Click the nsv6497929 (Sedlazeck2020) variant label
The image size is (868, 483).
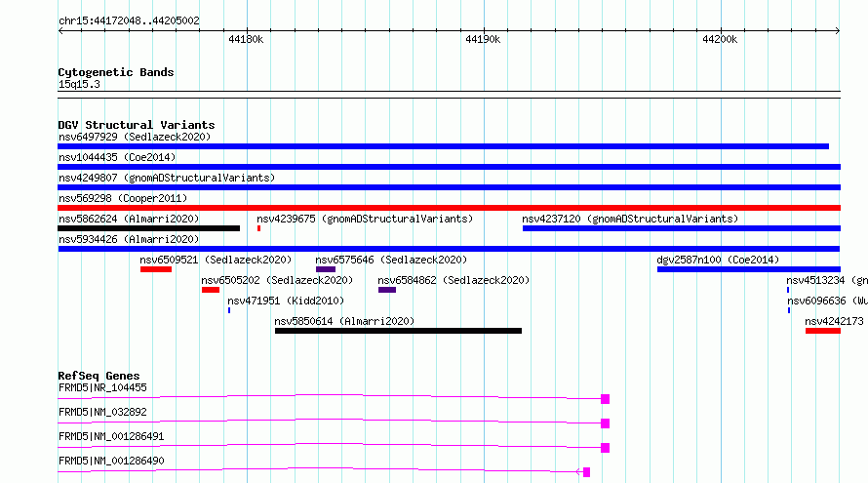pyautogui.click(x=135, y=137)
